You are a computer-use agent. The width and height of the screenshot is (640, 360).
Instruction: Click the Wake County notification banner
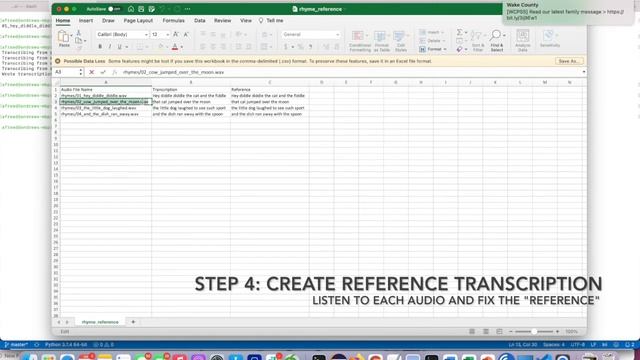pos(569,12)
